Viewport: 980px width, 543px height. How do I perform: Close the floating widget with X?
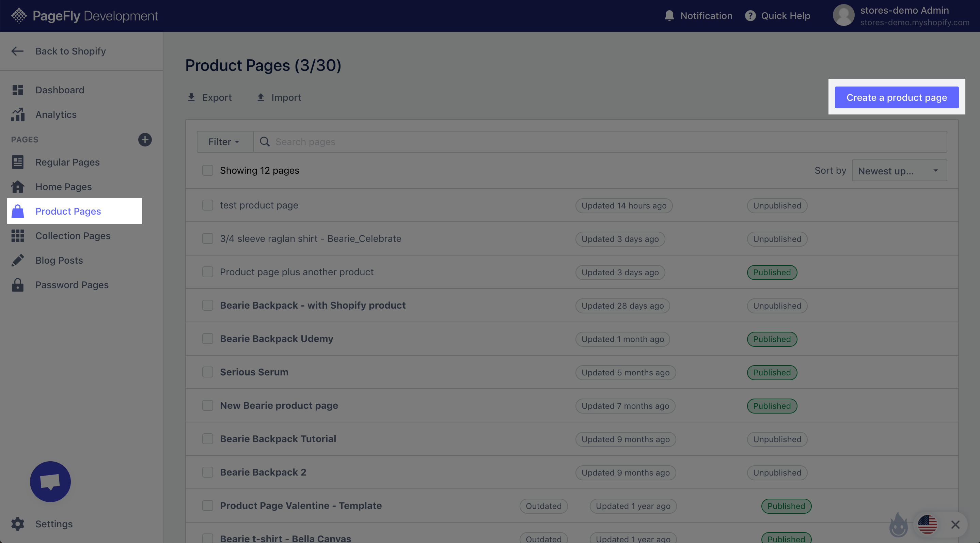[x=955, y=524]
